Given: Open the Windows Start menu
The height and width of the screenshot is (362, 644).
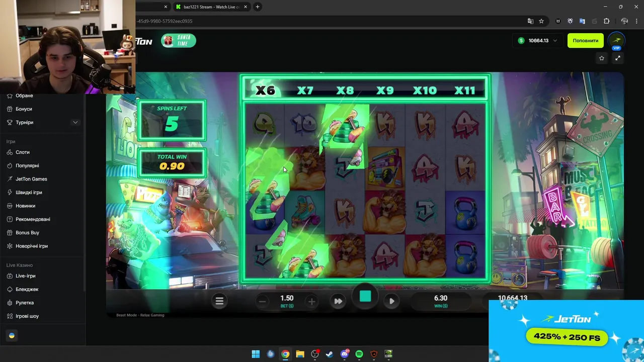Looking at the screenshot, I should [x=256, y=354].
